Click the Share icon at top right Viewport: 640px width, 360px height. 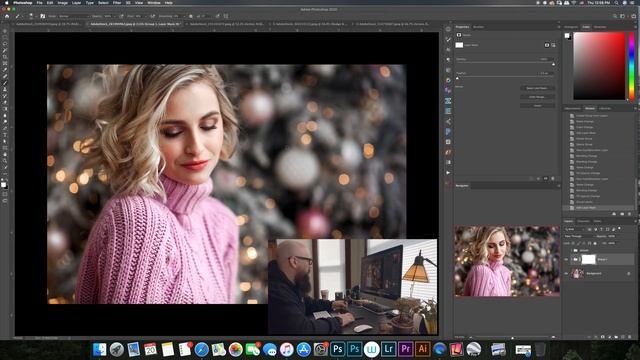tap(633, 16)
